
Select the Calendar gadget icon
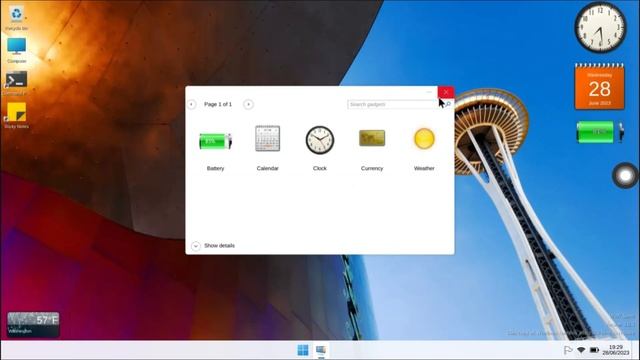(x=267, y=138)
